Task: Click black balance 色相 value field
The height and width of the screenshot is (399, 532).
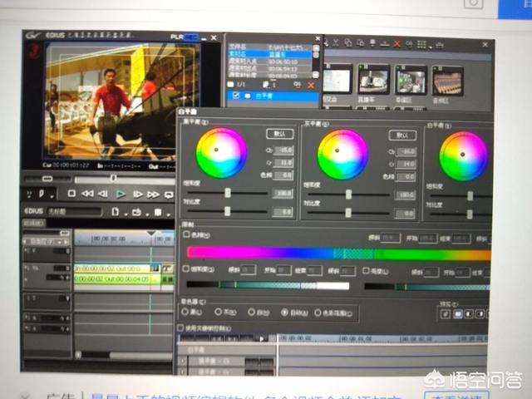Action: (283, 175)
